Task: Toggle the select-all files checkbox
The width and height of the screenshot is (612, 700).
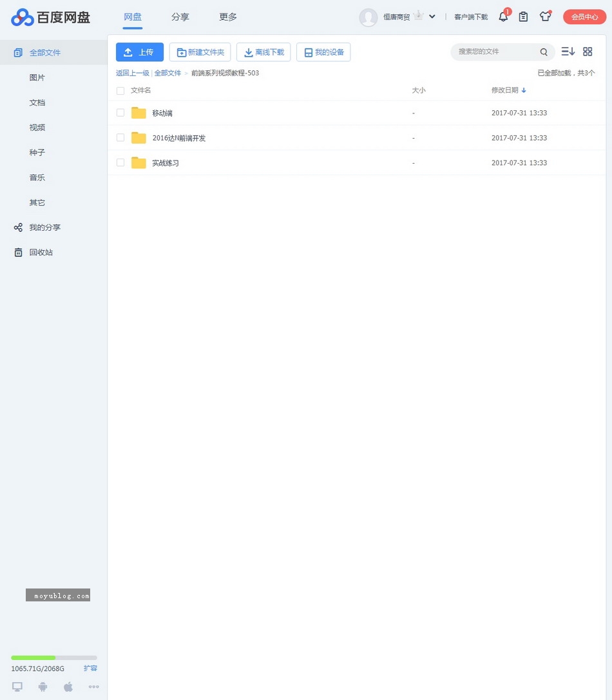Action: 120,91
